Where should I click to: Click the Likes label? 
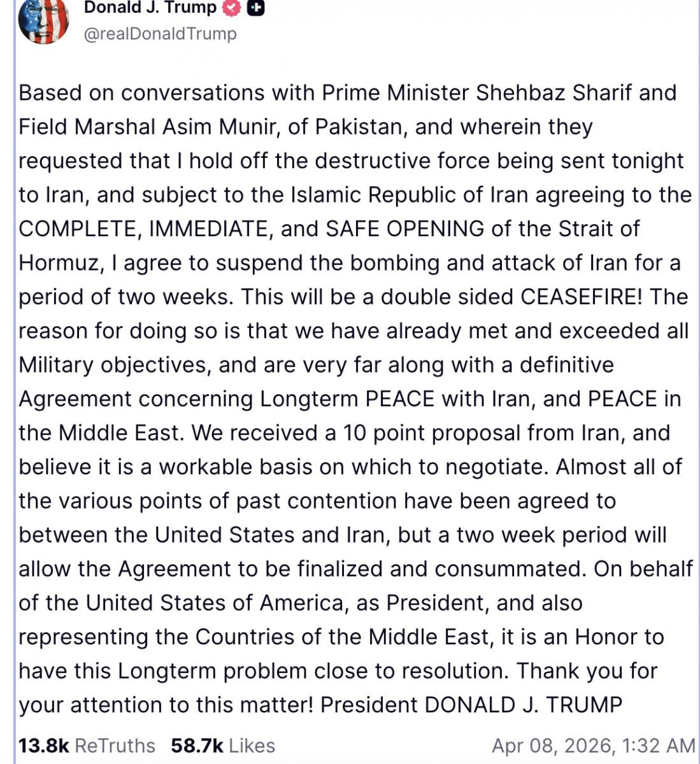point(252,746)
